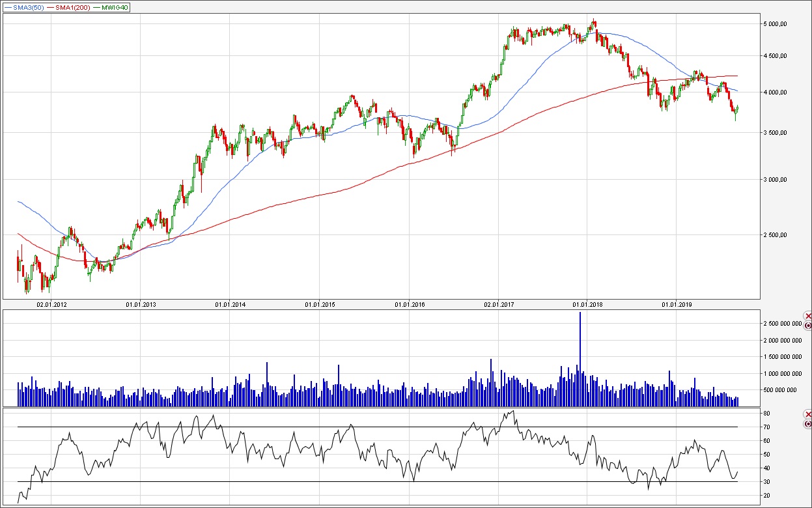812x508 pixels.
Task: Open RSI panel settings circle icon
Action: [808, 424]
